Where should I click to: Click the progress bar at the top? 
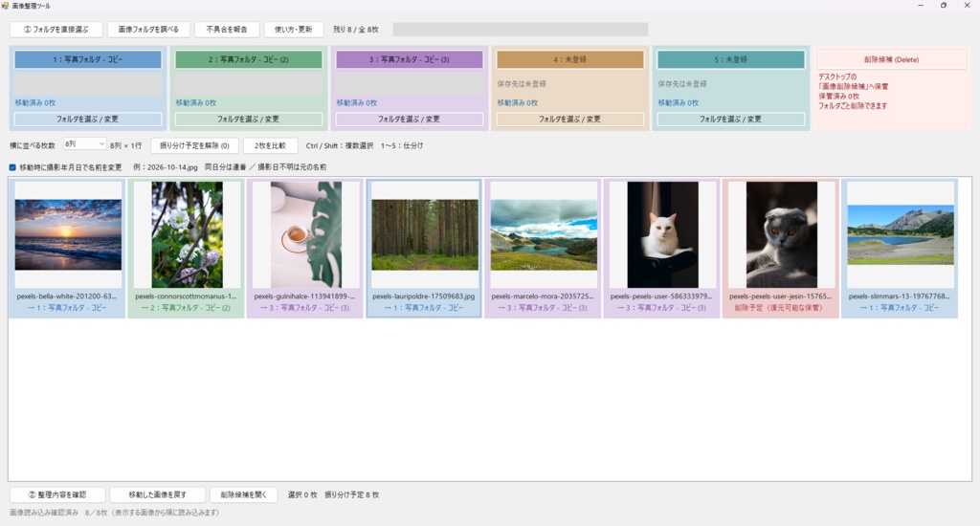tap(520, 30)
